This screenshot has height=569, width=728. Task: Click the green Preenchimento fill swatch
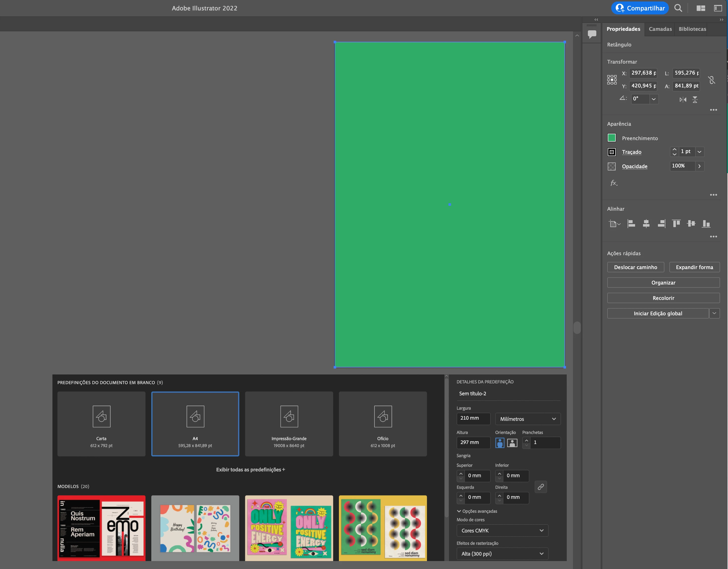click(611, 138)
